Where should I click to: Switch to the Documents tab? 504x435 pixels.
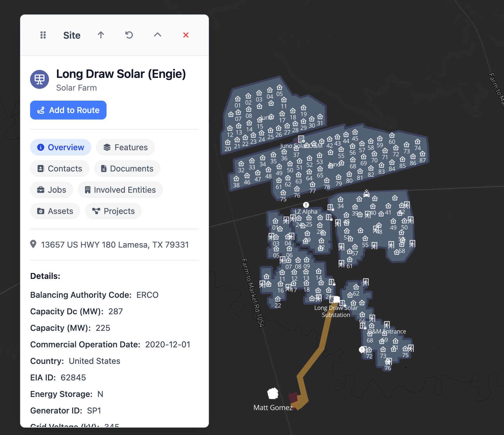[x=127, y=169]
